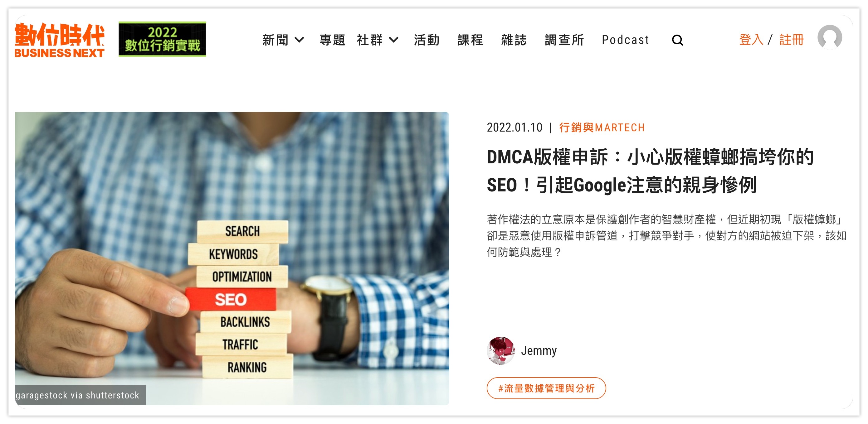Click the #流量數據管理與分析 tag button
The height and width of the screenshot is (424, 868).
546,388
